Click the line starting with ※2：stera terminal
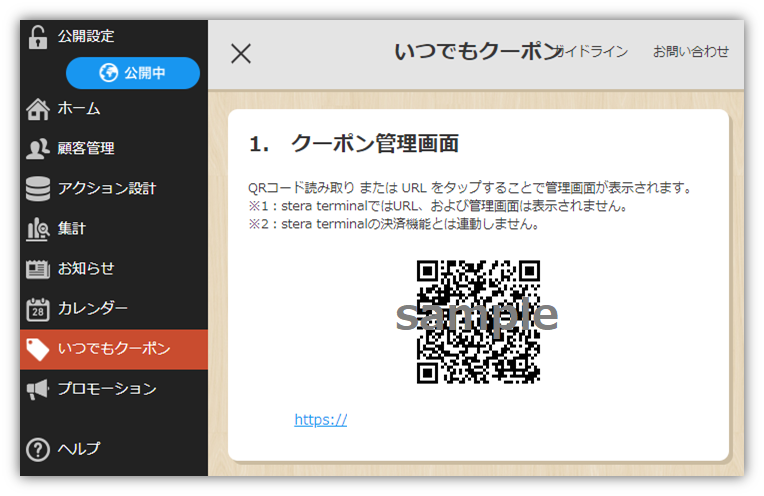Image resolution: width=764 pixels, height=496 pixels. (394, 224)
